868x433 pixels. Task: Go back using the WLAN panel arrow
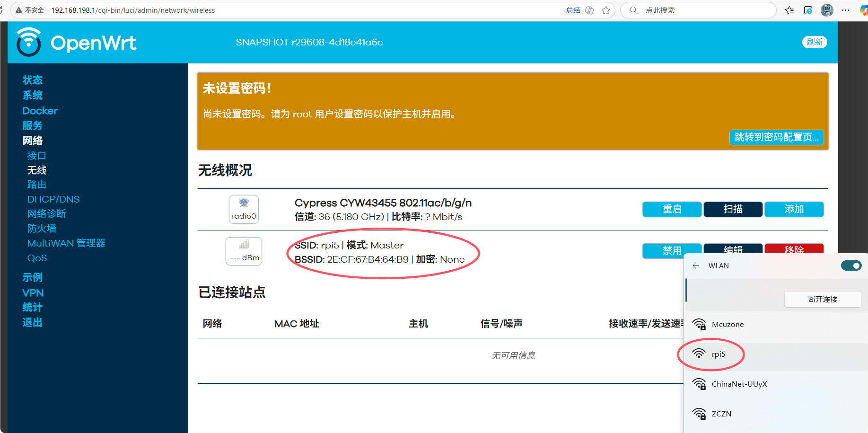(696, 266)
